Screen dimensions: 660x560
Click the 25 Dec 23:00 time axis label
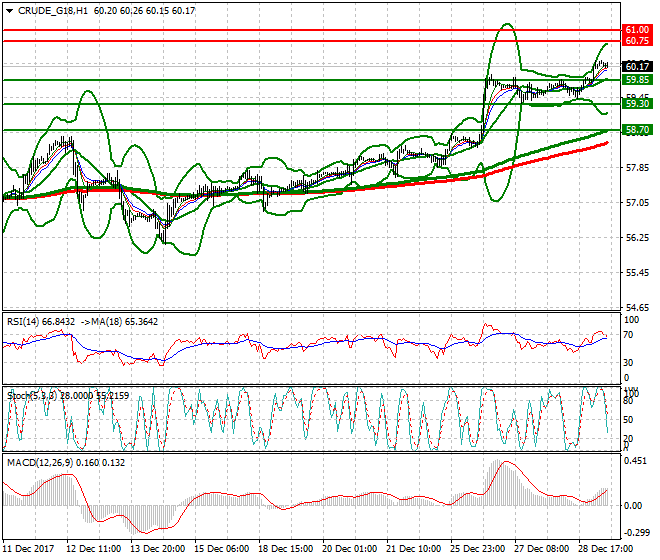click(478, 549)
